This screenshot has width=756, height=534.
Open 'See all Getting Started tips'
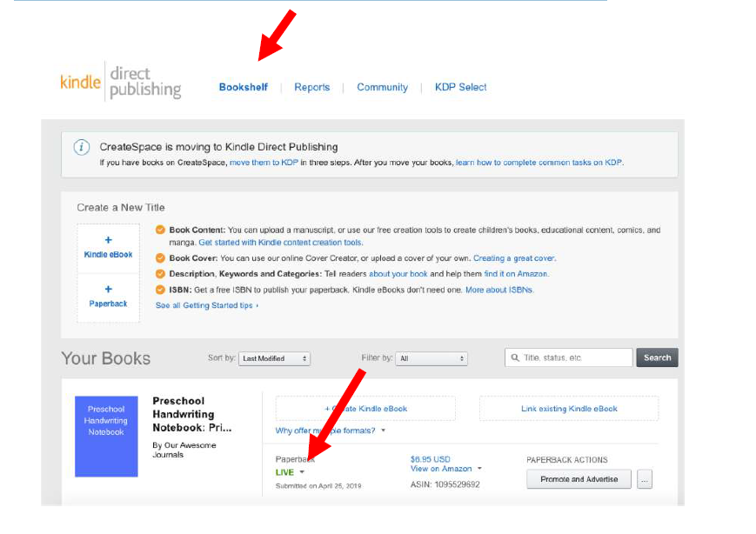tap(207, 305)
